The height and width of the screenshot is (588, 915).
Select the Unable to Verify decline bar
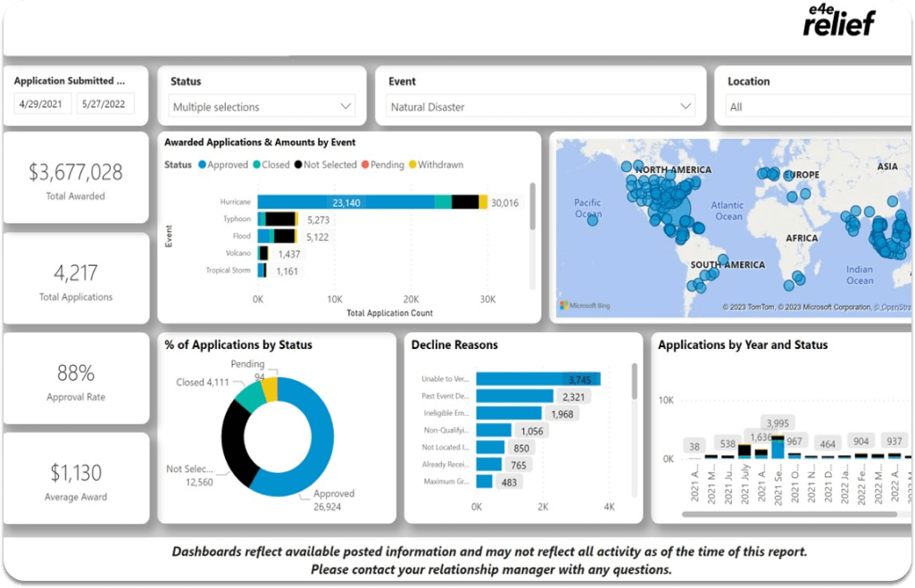[x=537, y=379]
